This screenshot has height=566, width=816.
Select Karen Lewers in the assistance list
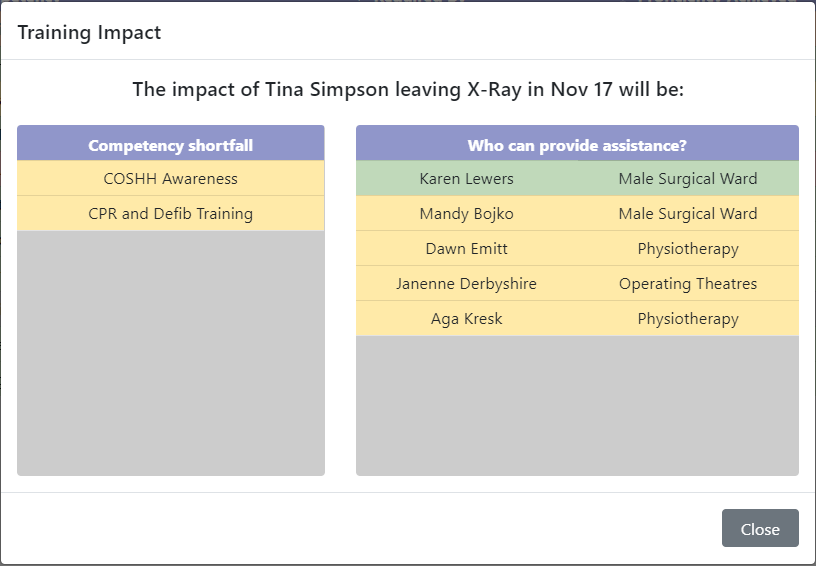[467, 178]
